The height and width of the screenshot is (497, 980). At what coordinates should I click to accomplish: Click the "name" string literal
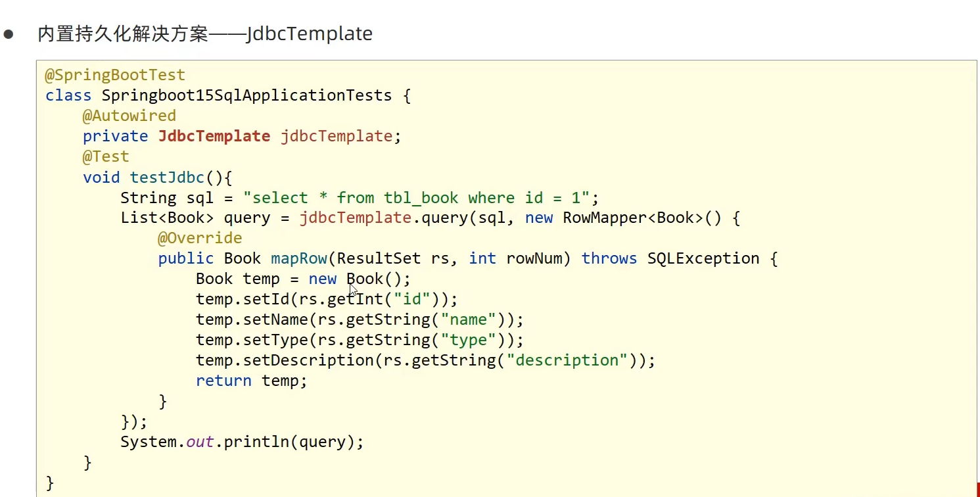pos(468,319)
